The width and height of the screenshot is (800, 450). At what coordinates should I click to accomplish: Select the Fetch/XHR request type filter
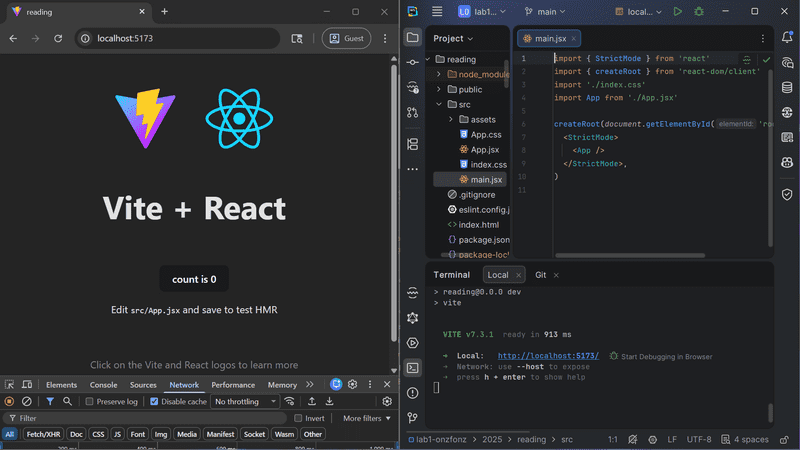pos(43,434)
